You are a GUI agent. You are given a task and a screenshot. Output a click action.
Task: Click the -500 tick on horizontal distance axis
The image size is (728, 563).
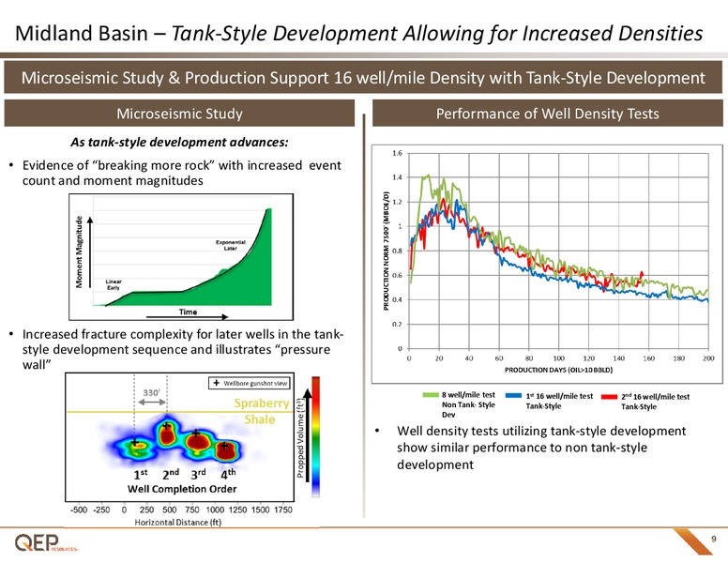point(79,510)
